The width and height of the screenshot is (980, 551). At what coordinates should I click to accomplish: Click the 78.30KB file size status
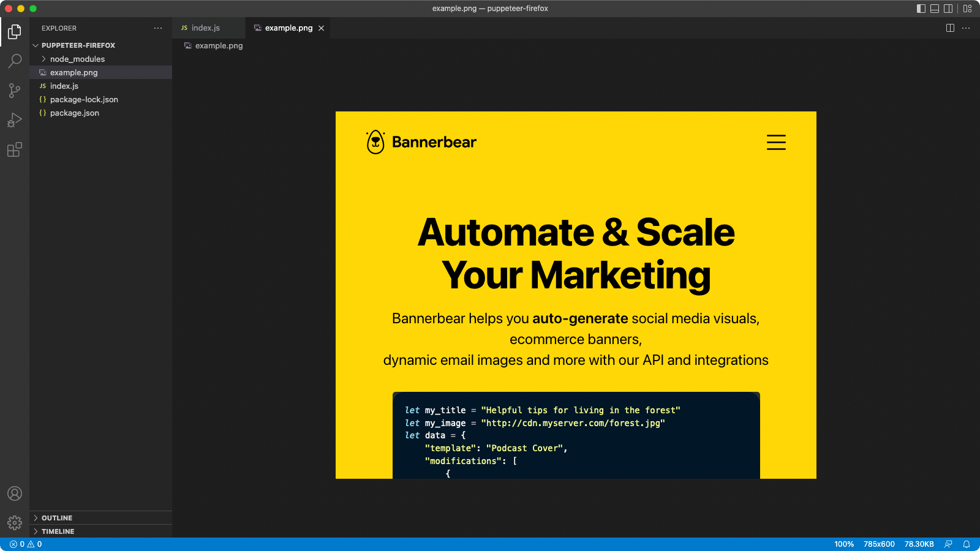[919, 544]
